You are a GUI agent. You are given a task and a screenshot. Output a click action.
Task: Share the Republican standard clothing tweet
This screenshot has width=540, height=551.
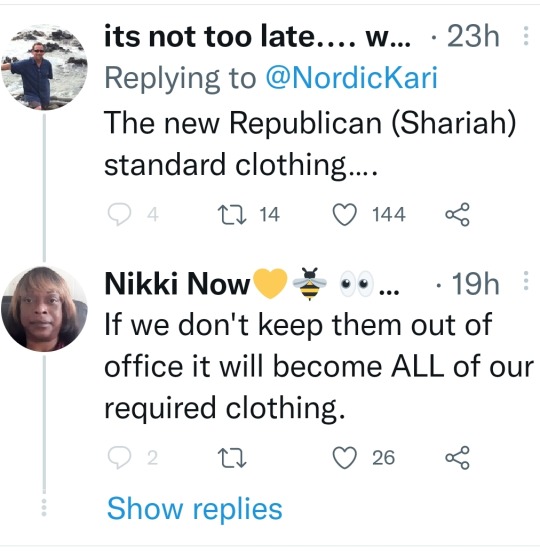[x=457, y=214]
